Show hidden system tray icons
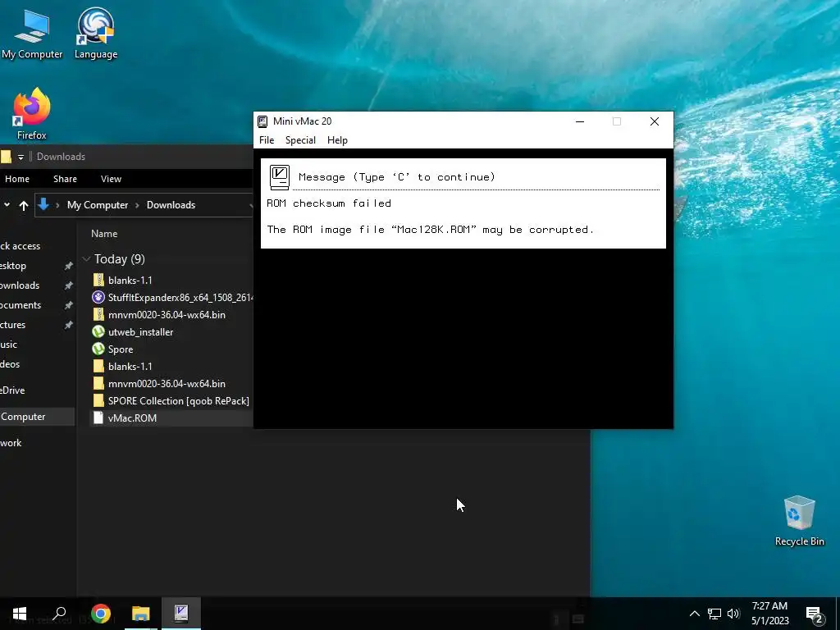The image size is (840, 630). click(x=694, y=614)
